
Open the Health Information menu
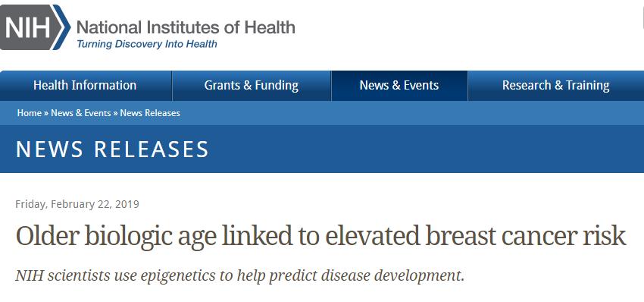[x=85, y=85]
